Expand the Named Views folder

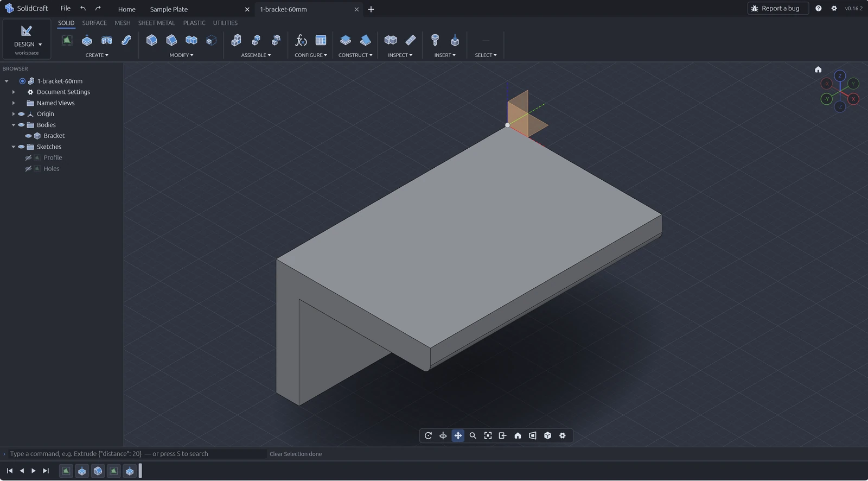pos(14,103)
